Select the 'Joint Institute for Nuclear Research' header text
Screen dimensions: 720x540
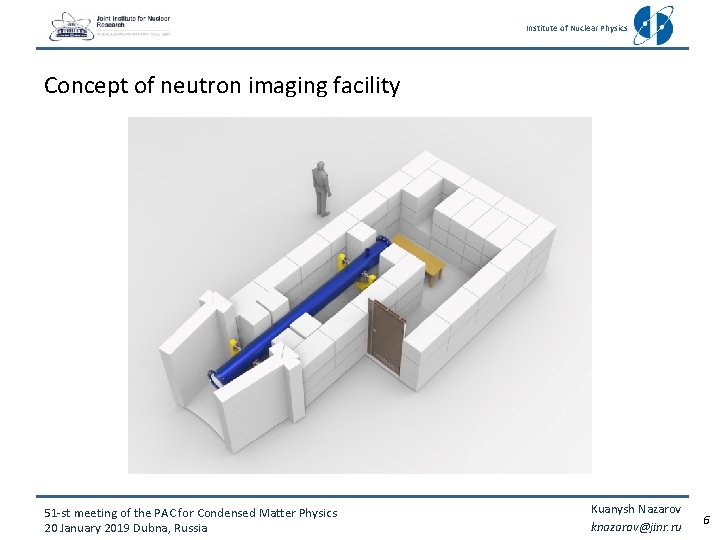[x=133, y=22]
